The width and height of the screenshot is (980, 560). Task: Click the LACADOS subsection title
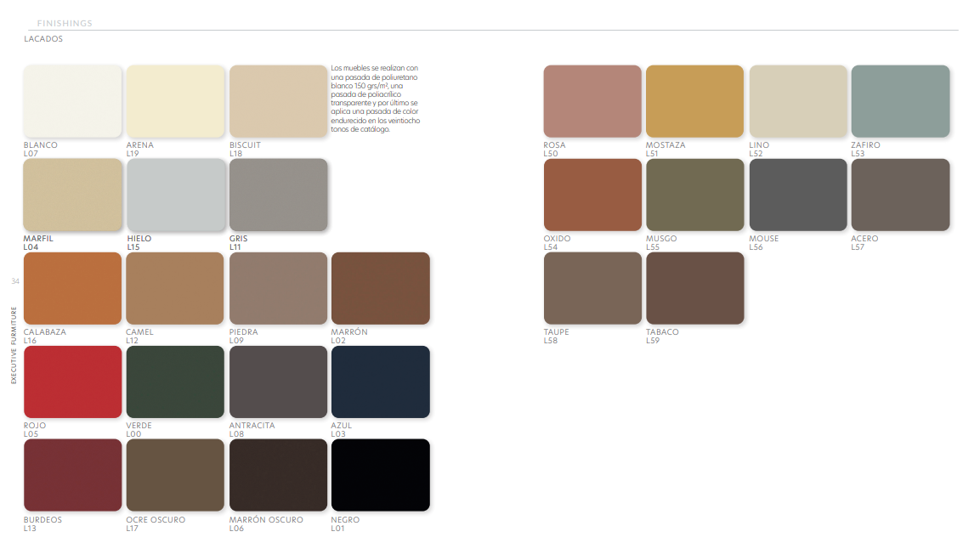coord(43,39)
